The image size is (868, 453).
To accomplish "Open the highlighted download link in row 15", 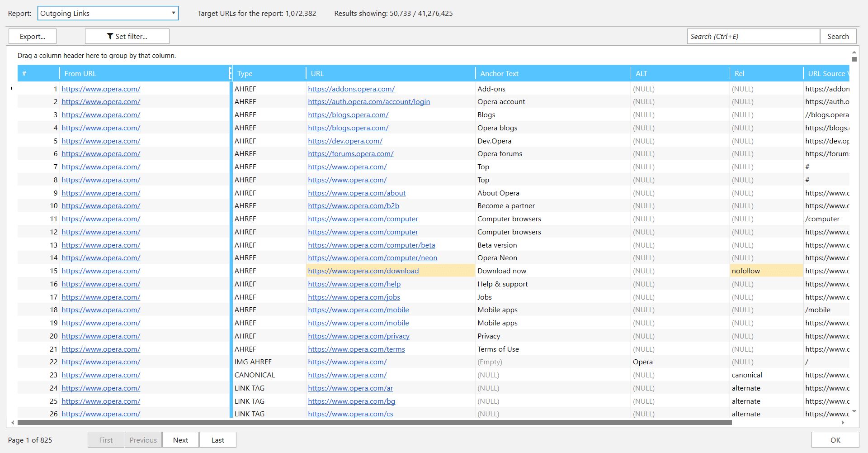I will click(363, 271).
